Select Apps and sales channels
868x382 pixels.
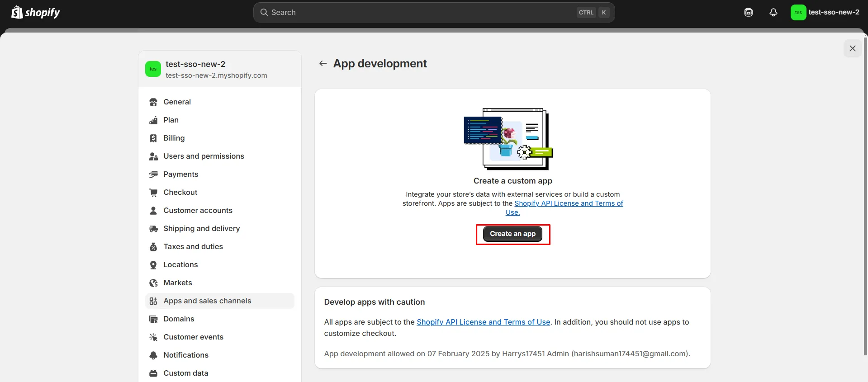point(219,301)
